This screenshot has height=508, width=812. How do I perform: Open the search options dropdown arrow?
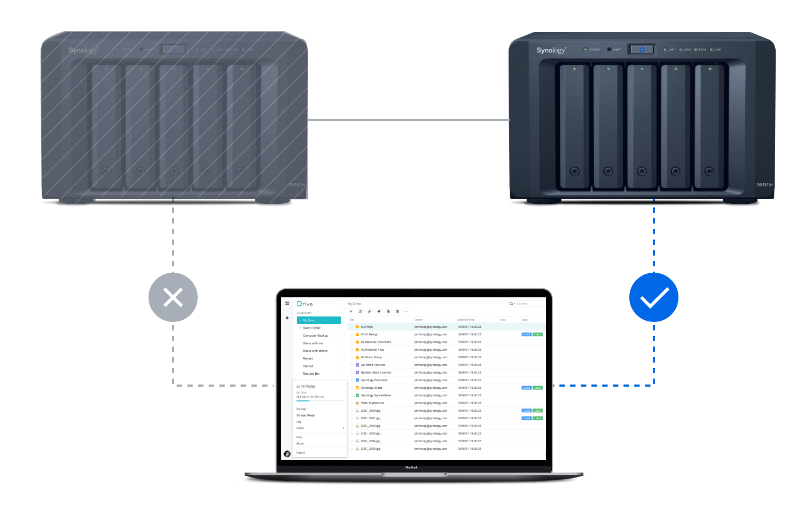coord(514,304)
